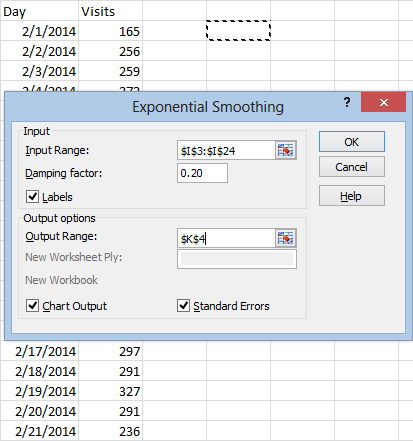Close the Exponential Smoothing dialog
Image resolution: width=413 pixels, height=441 pixels.
click(x=384, y=103)
